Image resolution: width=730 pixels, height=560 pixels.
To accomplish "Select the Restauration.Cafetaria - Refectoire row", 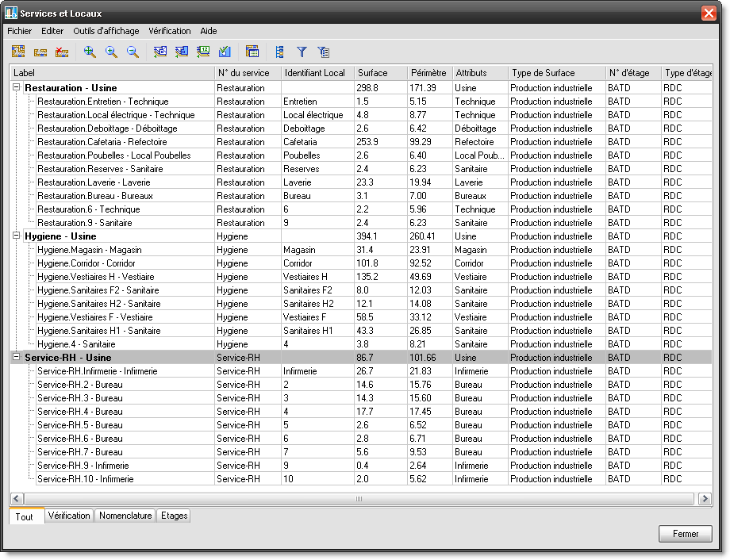I will click(102, 142).
